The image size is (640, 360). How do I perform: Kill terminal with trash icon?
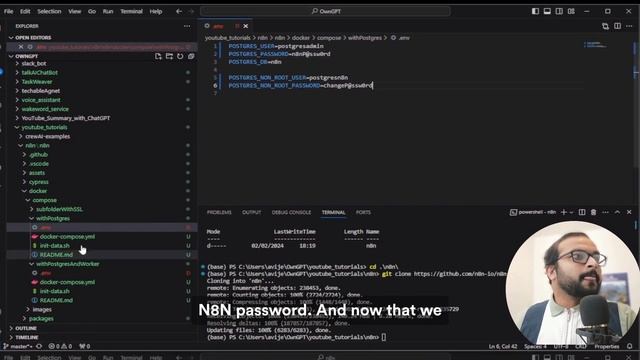[x=593, y=212]
